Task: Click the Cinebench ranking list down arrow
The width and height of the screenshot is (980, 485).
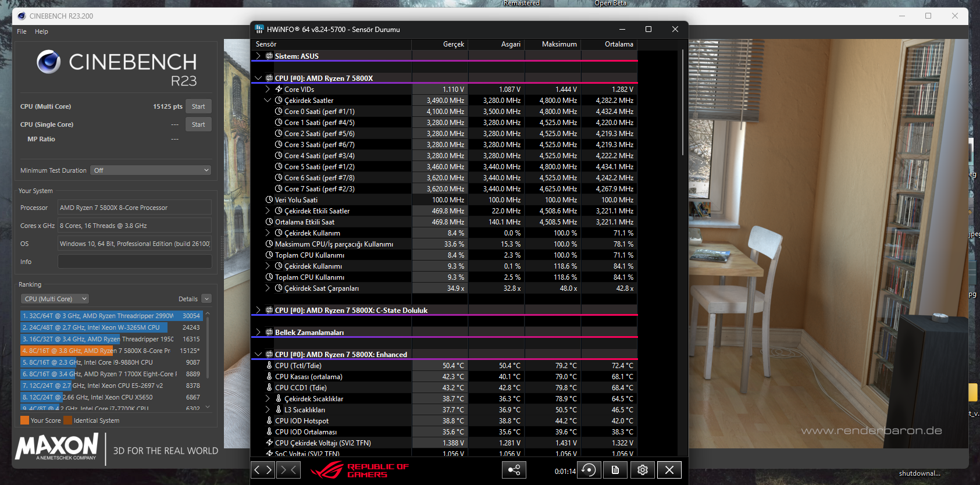Action: (208, 407)
